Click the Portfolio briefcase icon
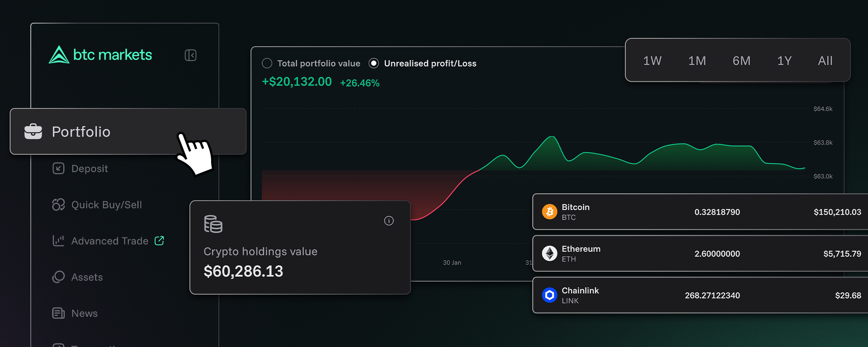The width and height of the screenshot is (868, 347). point(33,131)
